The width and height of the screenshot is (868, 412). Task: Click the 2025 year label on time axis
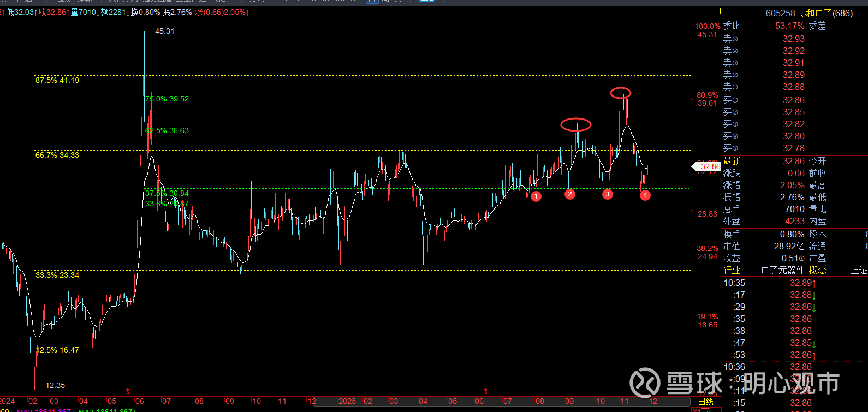tap(347, 401)
